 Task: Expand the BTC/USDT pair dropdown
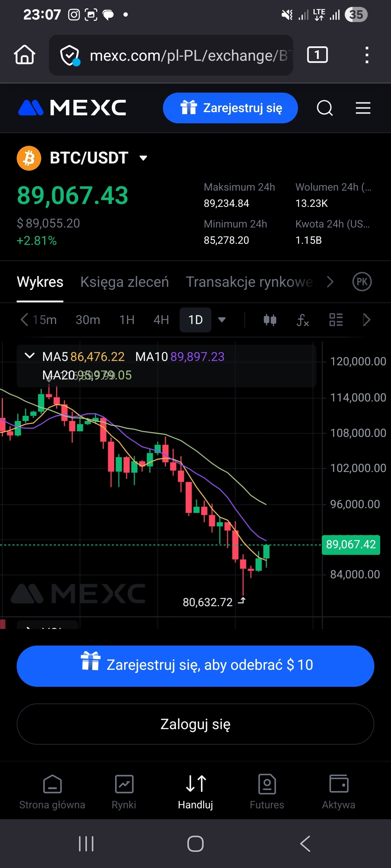tap(143, 158)
